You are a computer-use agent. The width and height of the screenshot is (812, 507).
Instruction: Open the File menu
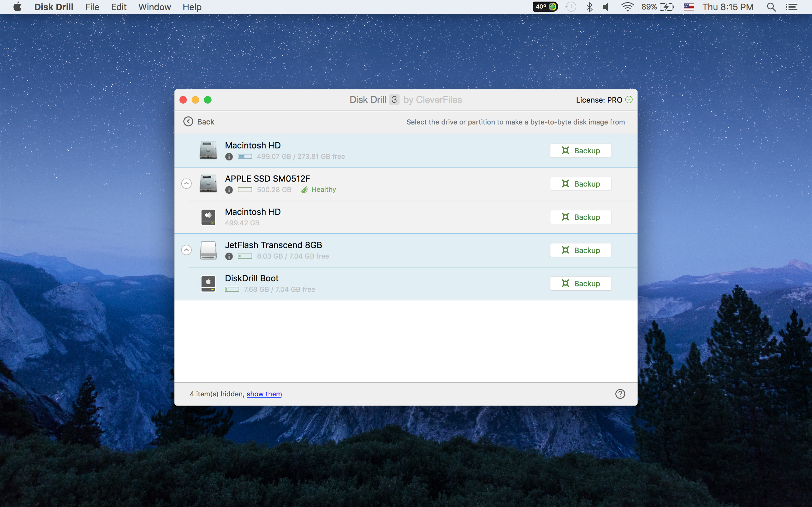point(91,7)
